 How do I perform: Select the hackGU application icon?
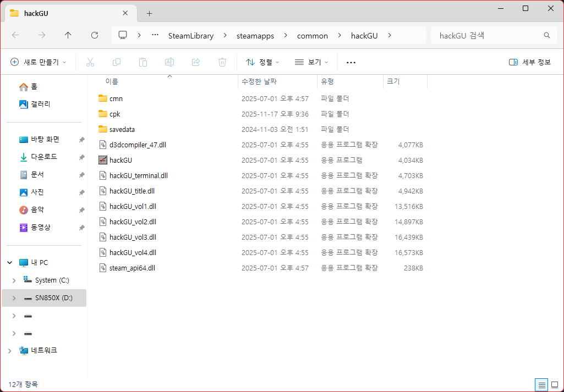103,160
